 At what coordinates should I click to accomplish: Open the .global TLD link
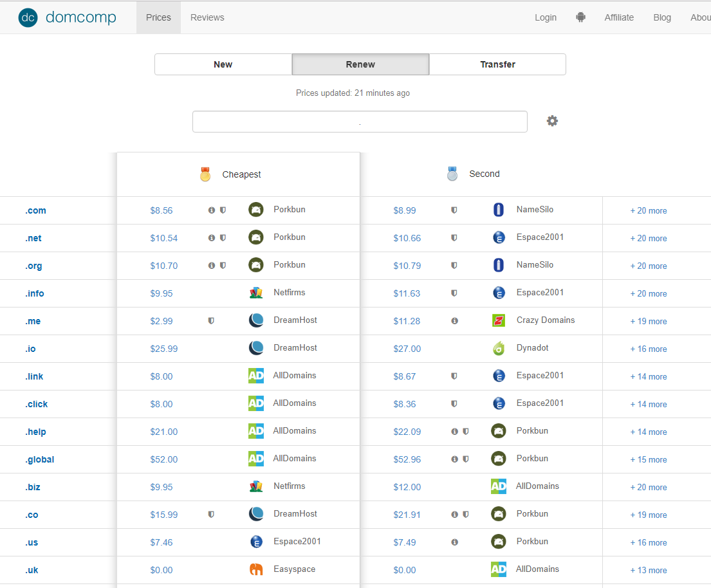tap(39, 459)
